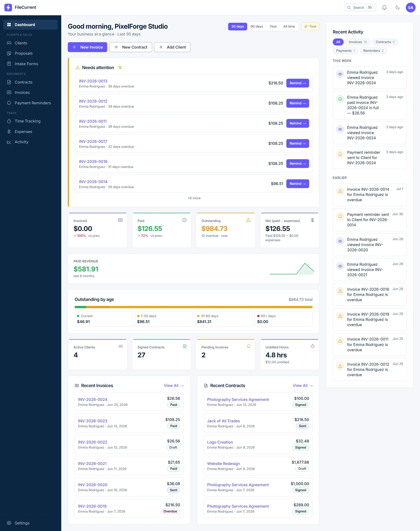Image resolution: width=420 pixels, height=531 pixels.
Task: Switch the range to All time
Action: tap(289, 26)
